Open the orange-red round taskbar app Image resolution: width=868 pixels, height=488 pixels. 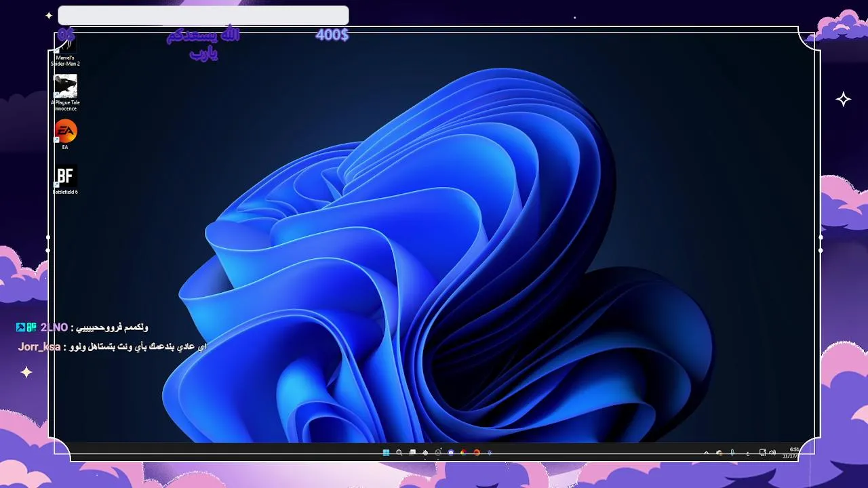477,453
